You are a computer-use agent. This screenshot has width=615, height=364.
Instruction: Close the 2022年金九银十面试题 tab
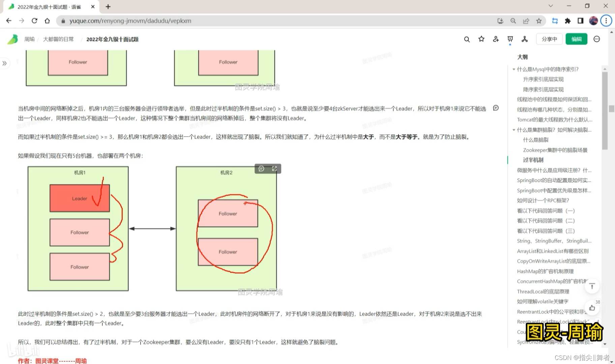click(93, 7)
